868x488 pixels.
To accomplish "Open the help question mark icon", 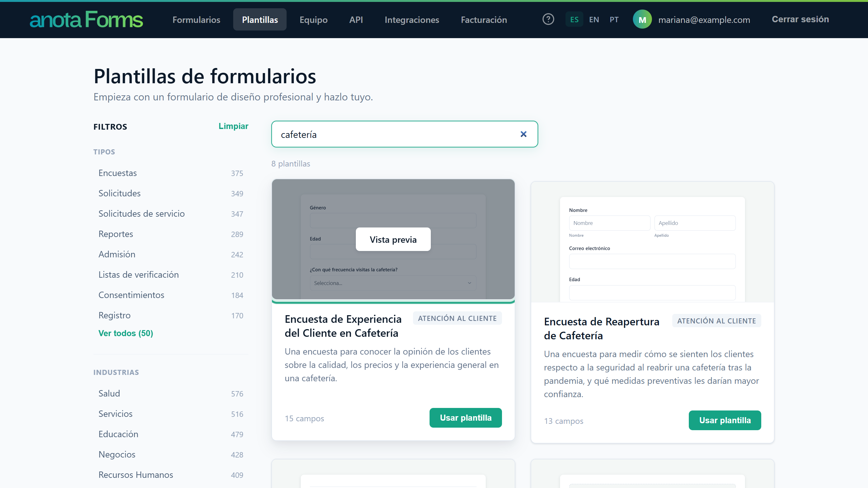I will click(x=548, y=20).
